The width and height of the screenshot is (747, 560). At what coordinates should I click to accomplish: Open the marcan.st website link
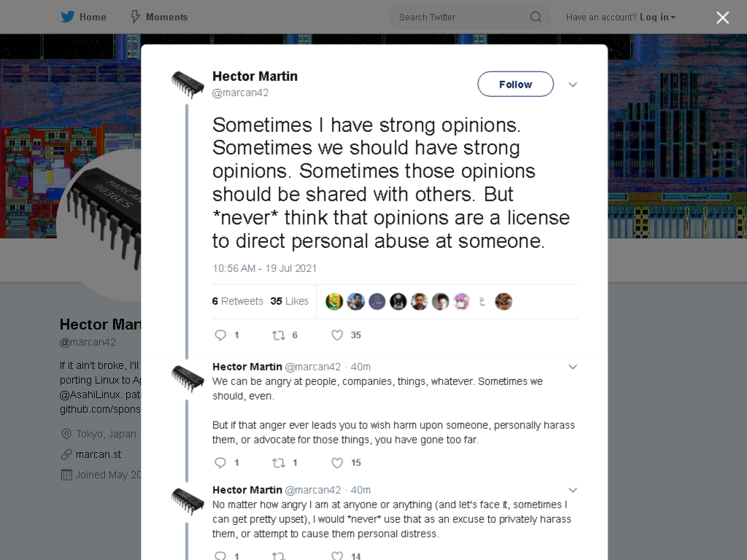coord(98,454)
